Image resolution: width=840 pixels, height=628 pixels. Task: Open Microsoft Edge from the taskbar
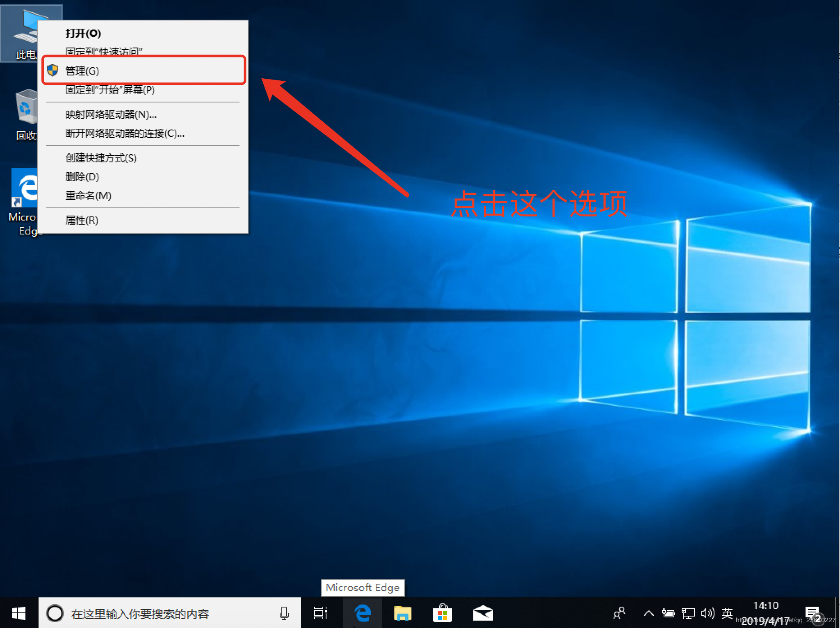(363, 613)
